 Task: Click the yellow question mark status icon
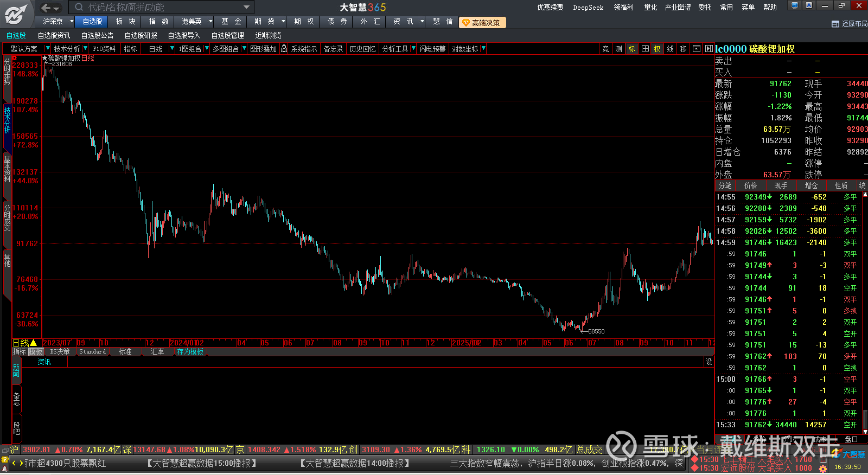pos(5,460)
